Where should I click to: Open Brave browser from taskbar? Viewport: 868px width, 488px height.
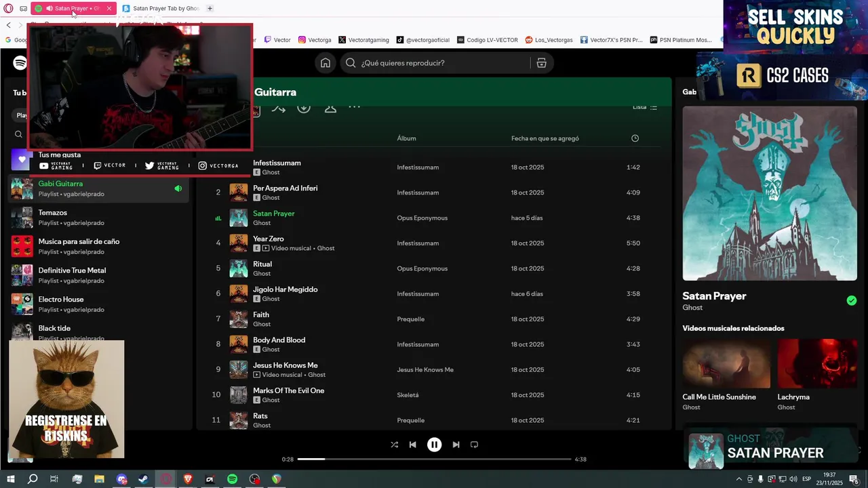pyautogui.click(x=188, y=479)
